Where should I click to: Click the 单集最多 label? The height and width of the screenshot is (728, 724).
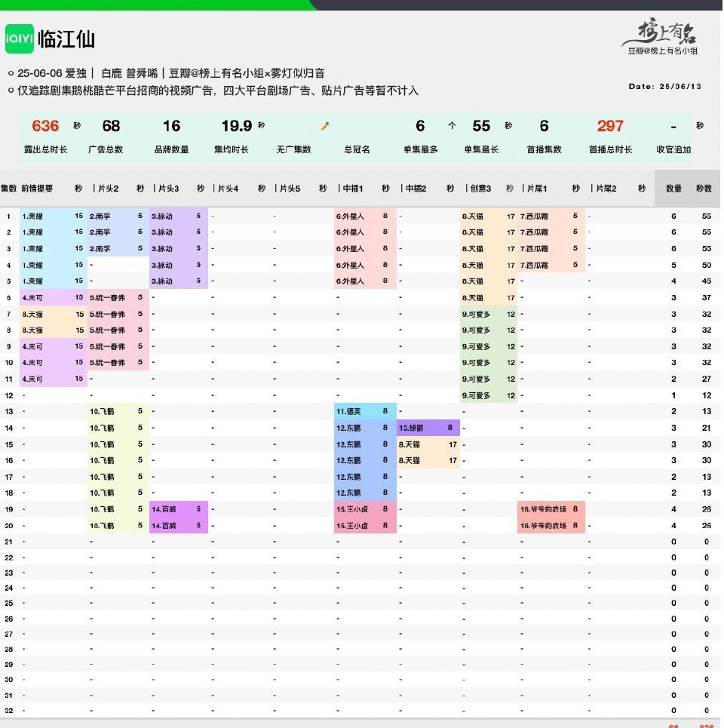(421, 149)
